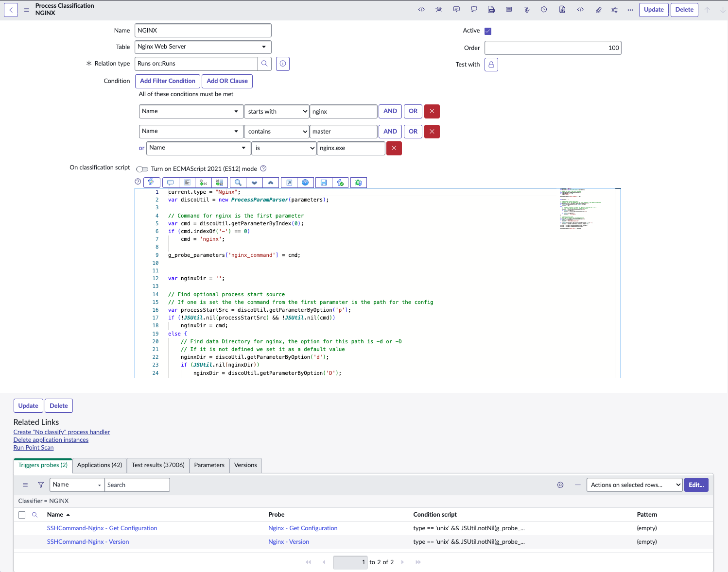Viewport: 728px width, 572px height.
Task: Look up Relation type with magnifier icon
Action: (x=264, y=64)
